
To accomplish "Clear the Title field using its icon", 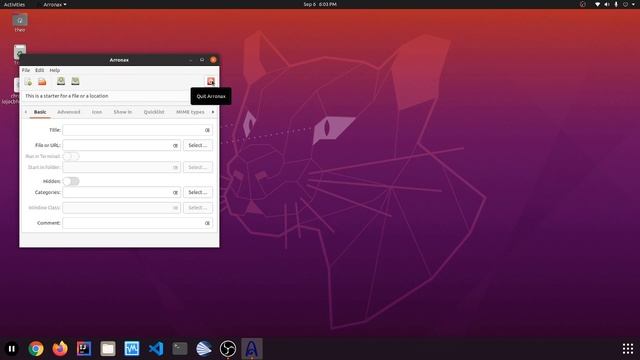I will tap(207, 130).
